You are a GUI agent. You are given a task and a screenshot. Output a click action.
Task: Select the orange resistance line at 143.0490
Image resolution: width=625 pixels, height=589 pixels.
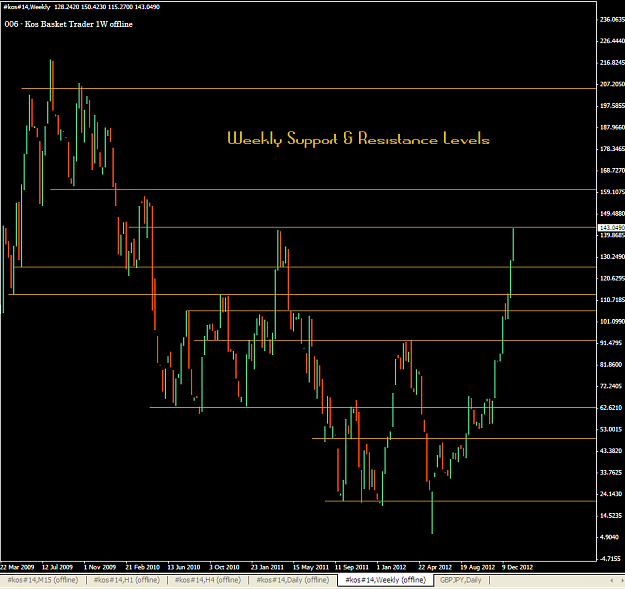[x=362, y=227]
